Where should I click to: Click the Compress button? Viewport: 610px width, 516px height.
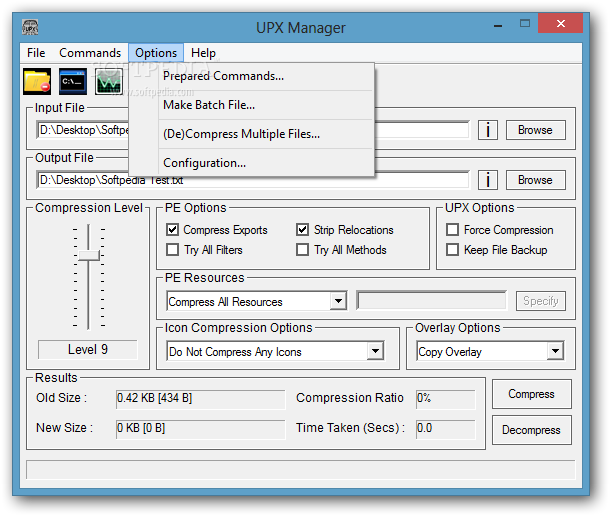coord(531,394)
